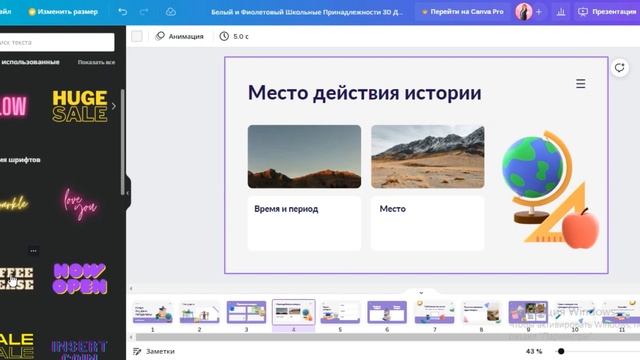Viewport: 640px width, 360px height.
Task: Click the thumbnail strip horizontal scrollbar
Action: coord(387,337)
